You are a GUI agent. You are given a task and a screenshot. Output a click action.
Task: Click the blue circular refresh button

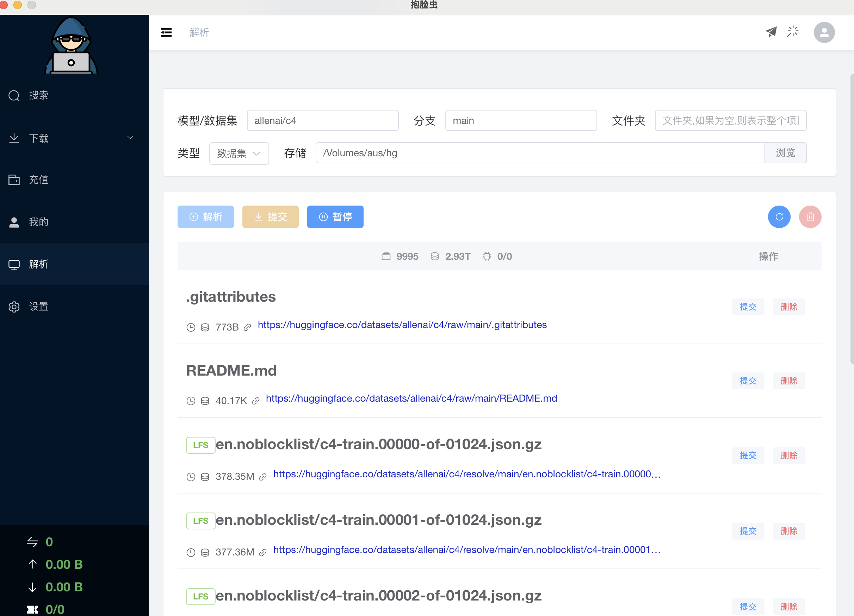(x=779, y=217)
